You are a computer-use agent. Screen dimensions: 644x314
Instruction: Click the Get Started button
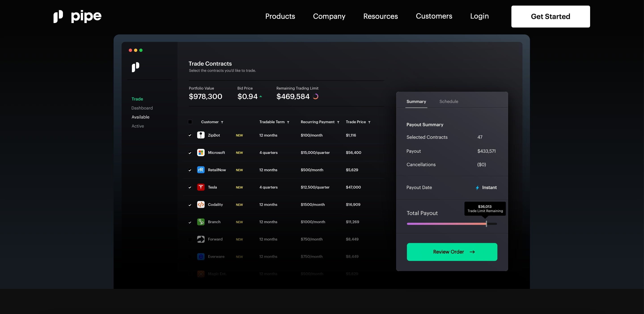tap(551, 17)
